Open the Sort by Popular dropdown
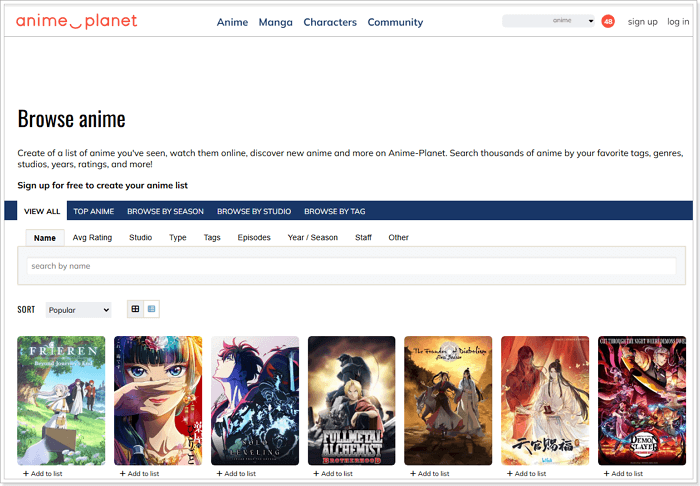700x486 pixels. tap(78, 310)
